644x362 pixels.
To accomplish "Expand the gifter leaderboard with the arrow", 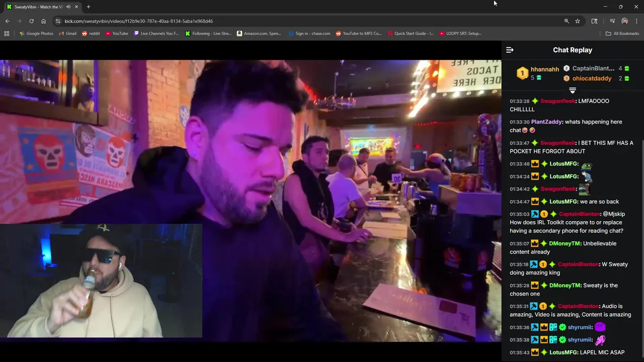I will click(573, 90).
